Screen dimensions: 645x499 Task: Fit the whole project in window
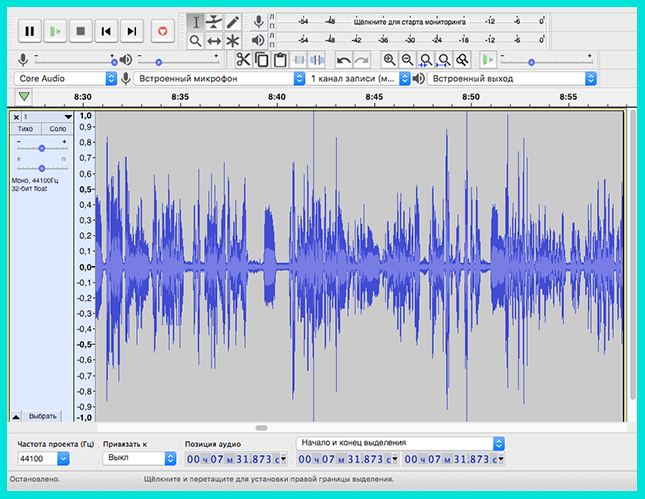click(x=443, y=60)
